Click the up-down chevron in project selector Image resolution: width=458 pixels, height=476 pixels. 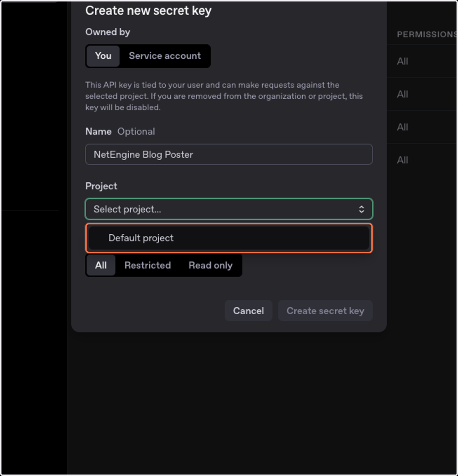[361, 209]
